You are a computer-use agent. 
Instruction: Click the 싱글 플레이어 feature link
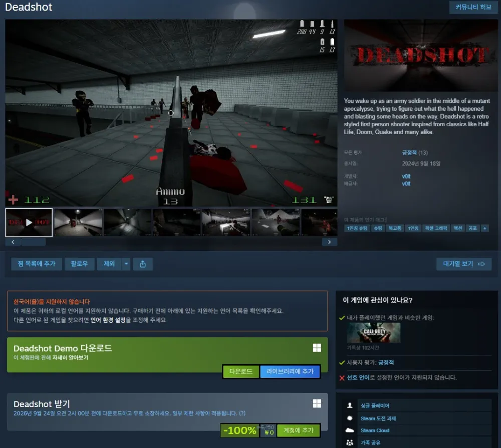pos(375,406)
